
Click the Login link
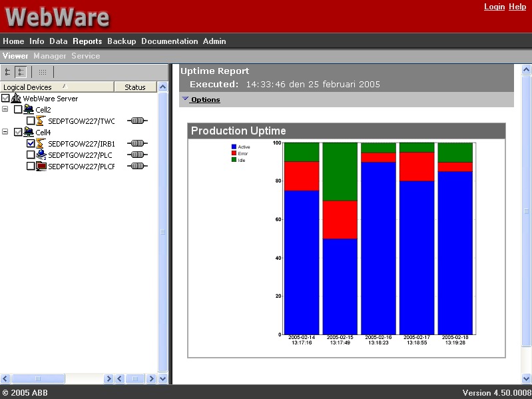tap(494, 7)
